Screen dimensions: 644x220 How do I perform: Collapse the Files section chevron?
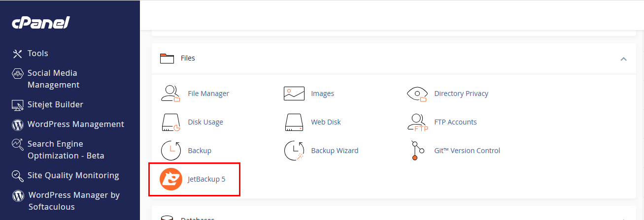pos(623,59)
